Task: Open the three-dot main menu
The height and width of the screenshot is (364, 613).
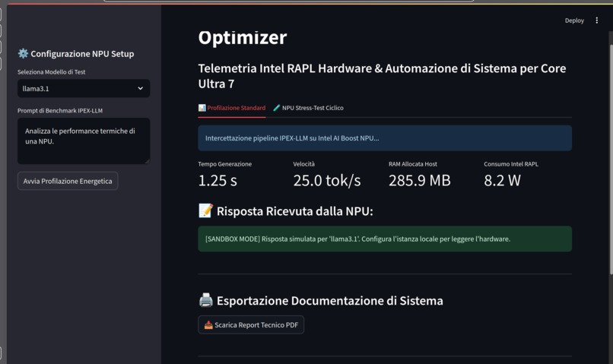Action: coord(596,21)
